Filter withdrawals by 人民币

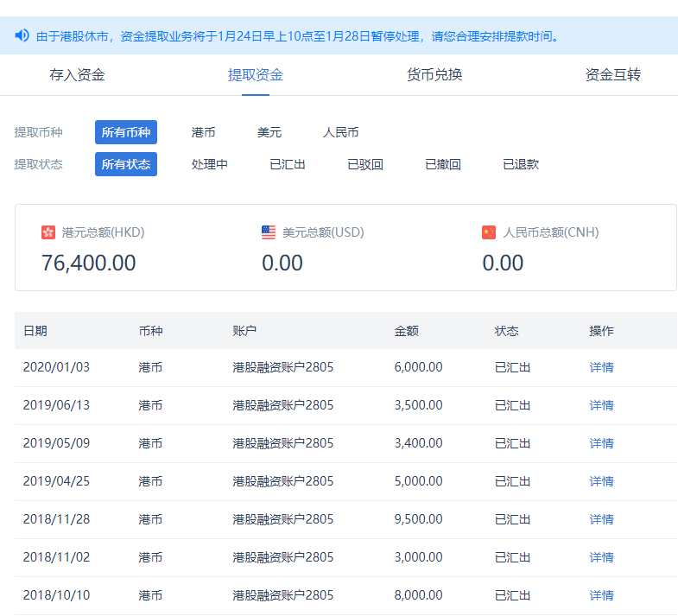point(341,132)
